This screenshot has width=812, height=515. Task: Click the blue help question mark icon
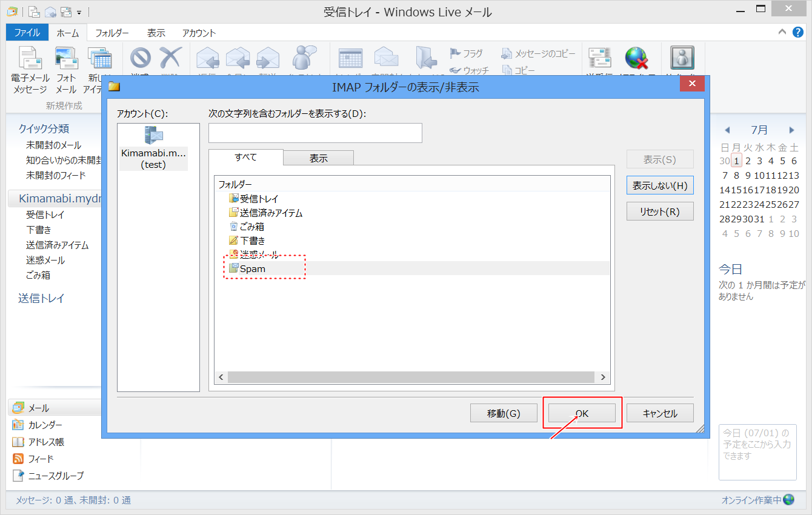[799, 32]
